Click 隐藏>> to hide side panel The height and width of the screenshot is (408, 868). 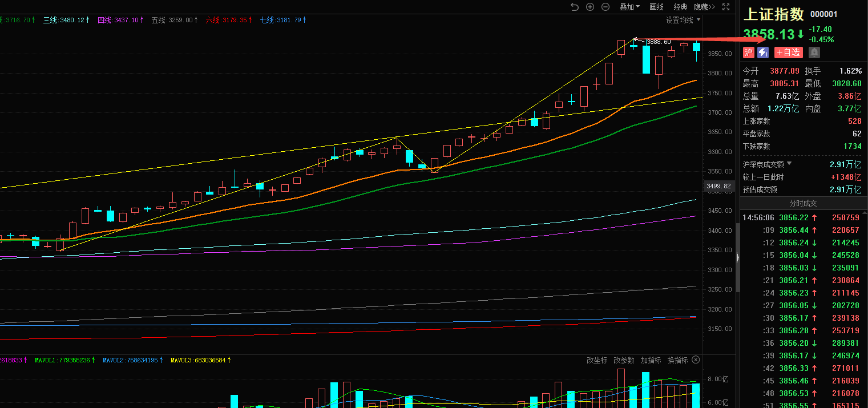(704, 7)
